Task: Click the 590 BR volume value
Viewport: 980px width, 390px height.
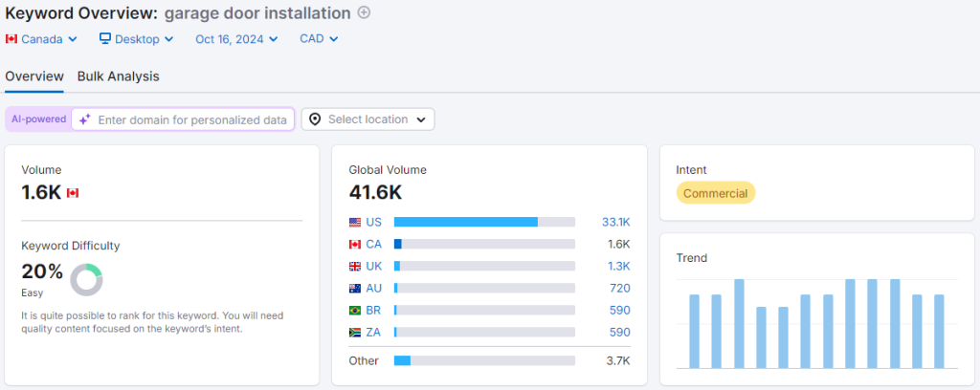Action: tap(620, 310)
